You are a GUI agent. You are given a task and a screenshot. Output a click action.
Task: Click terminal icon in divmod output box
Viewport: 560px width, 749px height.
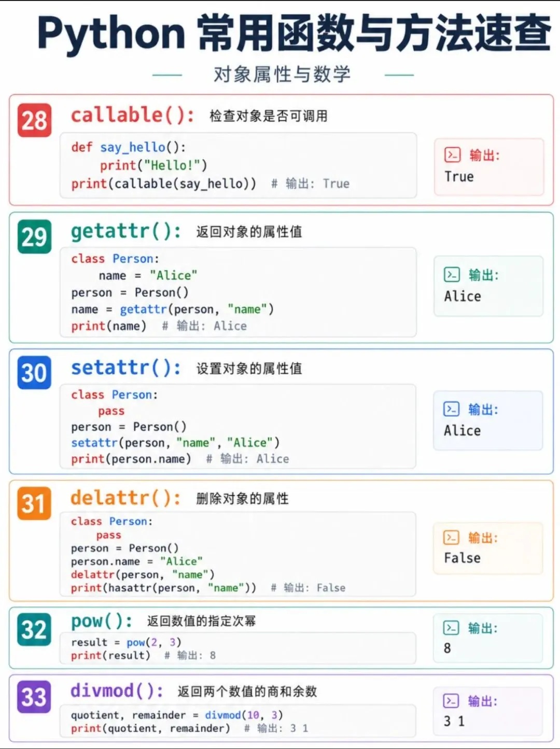pos(451,701)
